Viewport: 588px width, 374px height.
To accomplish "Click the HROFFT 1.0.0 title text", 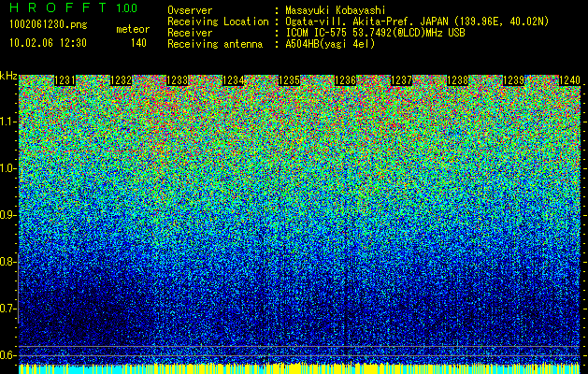I will click(74, 7).
